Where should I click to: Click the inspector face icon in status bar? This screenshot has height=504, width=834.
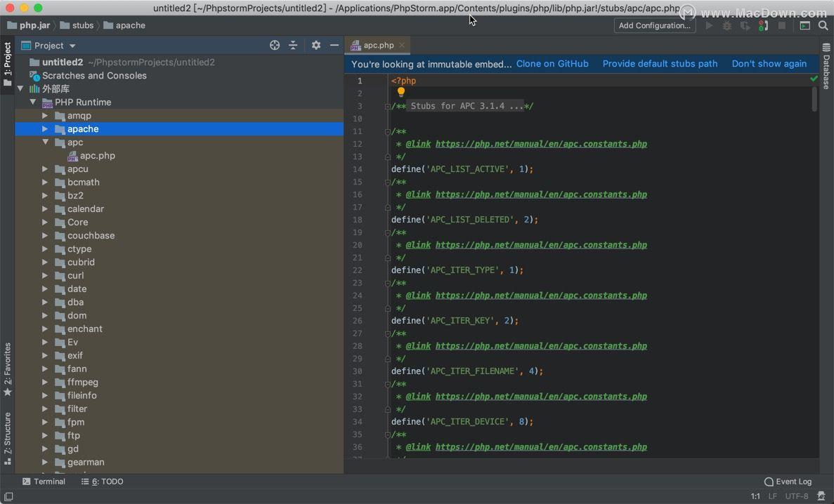coord(821,496)
